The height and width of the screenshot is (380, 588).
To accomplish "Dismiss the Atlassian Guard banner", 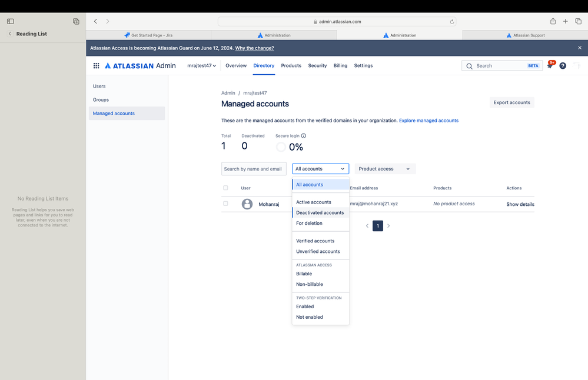I will pos(580,48).
